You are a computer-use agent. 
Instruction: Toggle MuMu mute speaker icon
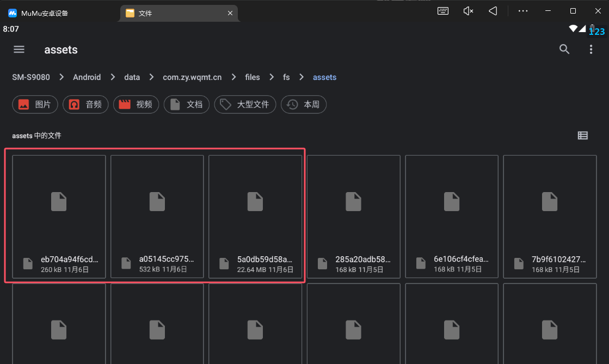coord(468,11)
